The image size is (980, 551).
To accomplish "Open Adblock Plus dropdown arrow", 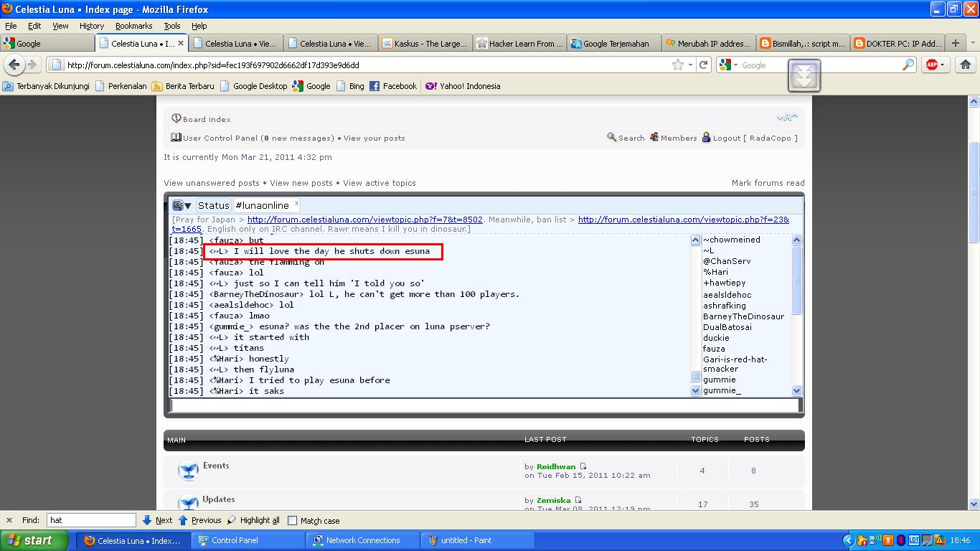I will click(943, 65).
